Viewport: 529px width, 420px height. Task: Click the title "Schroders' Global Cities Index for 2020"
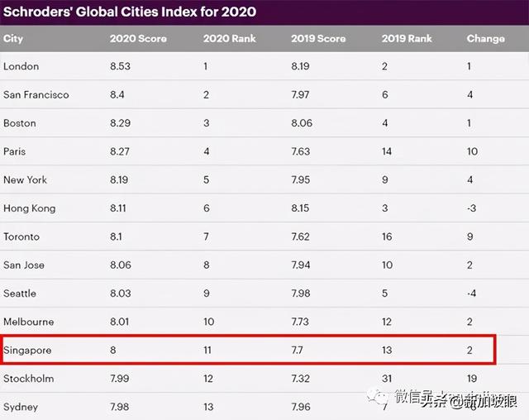130,12
